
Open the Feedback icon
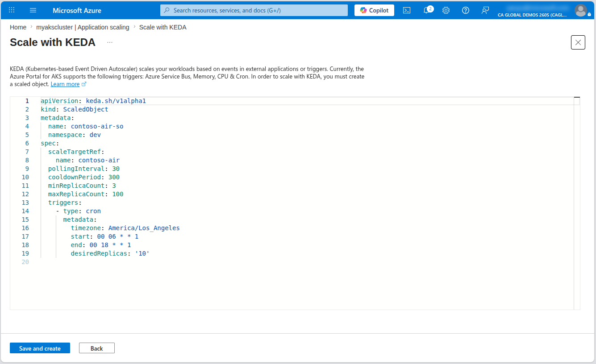[485, 10]
